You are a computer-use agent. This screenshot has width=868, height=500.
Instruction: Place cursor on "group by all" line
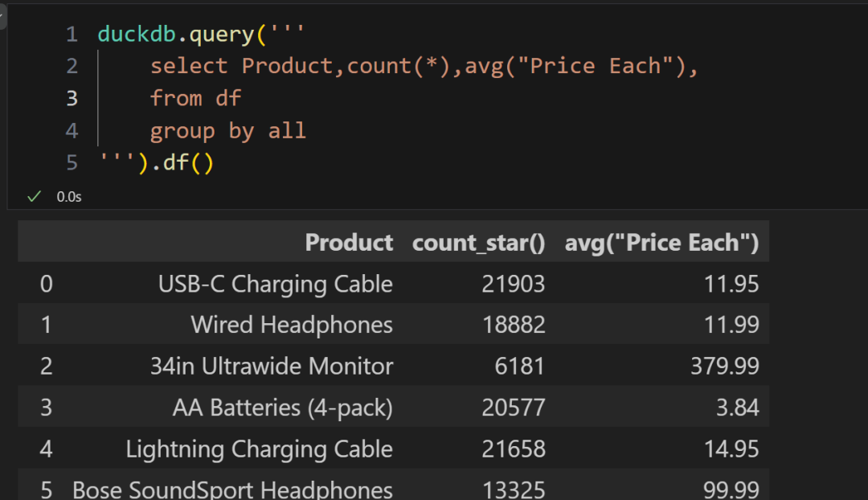[227, 131]
